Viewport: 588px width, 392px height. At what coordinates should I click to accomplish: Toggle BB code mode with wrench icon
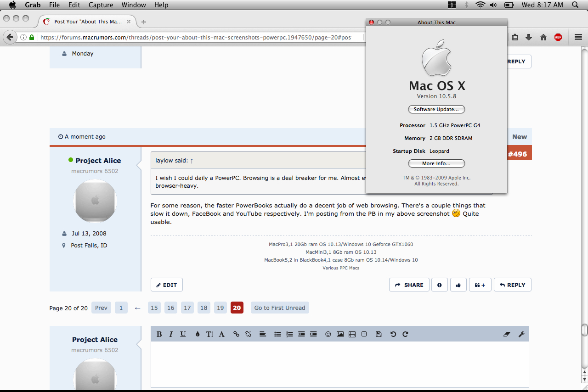(521, 334)
